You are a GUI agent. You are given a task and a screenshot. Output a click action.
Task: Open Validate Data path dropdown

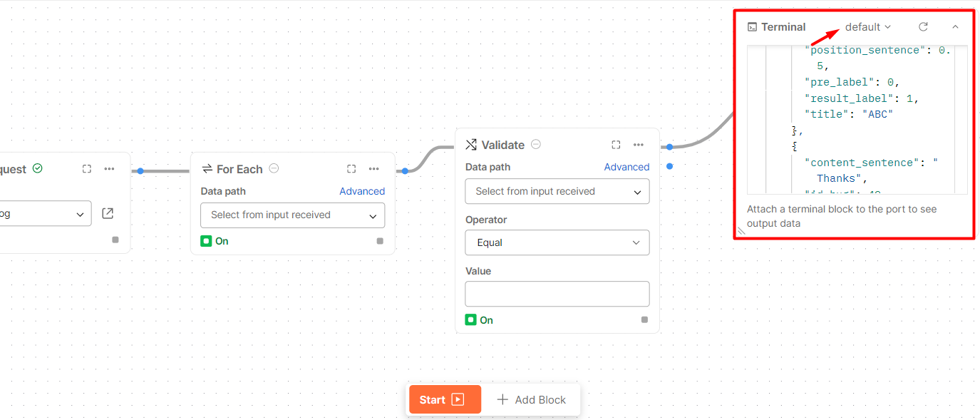[557, 192]
